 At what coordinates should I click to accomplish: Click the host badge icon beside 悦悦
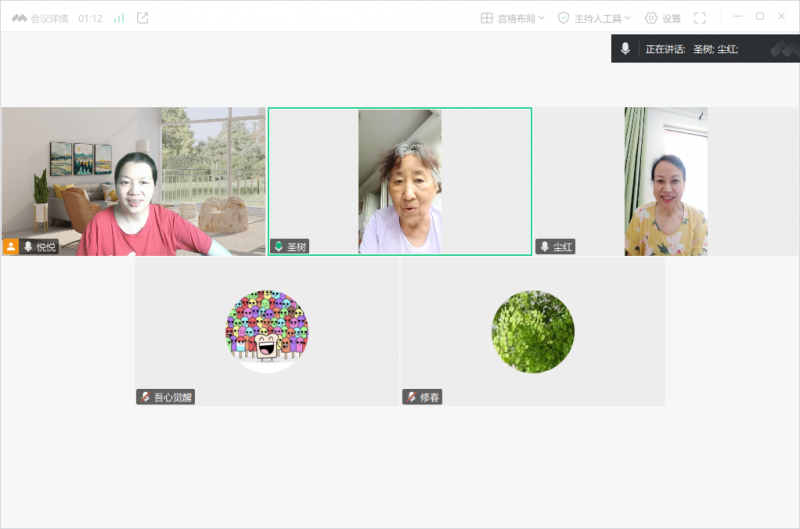click(x=11, y=246)
